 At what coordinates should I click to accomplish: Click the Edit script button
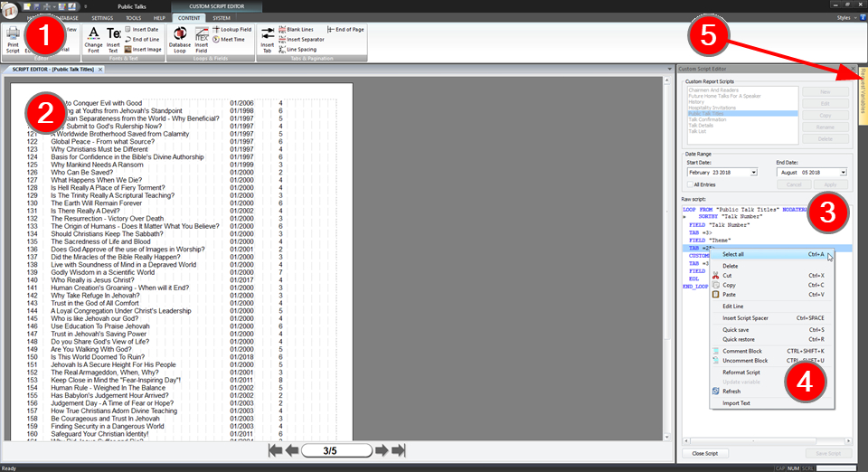pyautogui.click(x=826, y=103)
